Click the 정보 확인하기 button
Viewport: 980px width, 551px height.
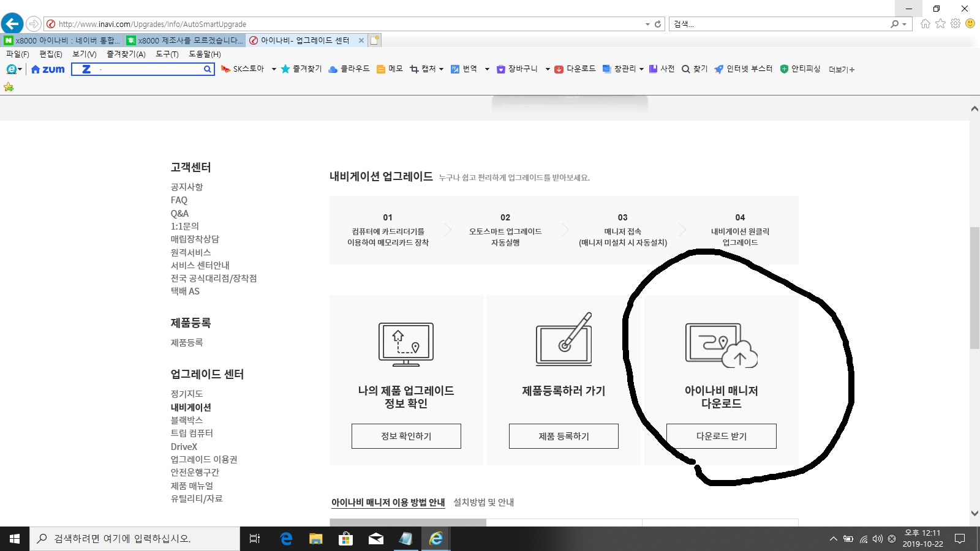[406, 436]
